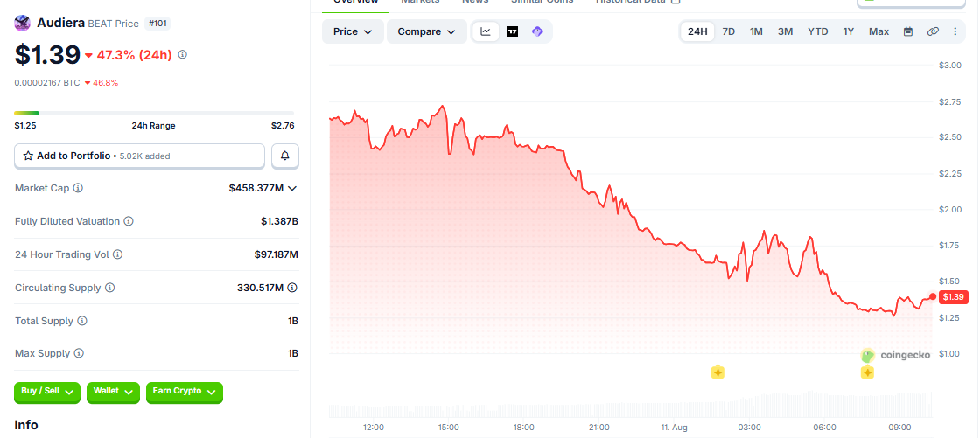
Task: Click the volume bars below the chart
Action: pos(630,404)
